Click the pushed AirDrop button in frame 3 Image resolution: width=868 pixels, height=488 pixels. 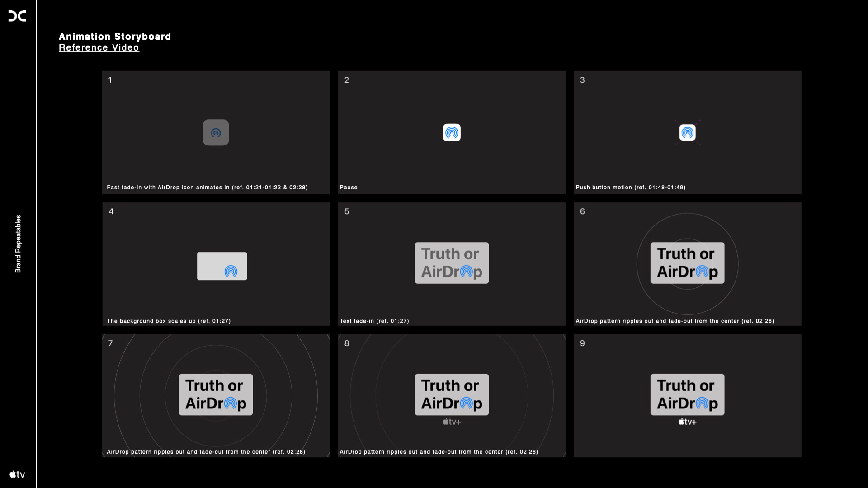[x=687, y=132]
